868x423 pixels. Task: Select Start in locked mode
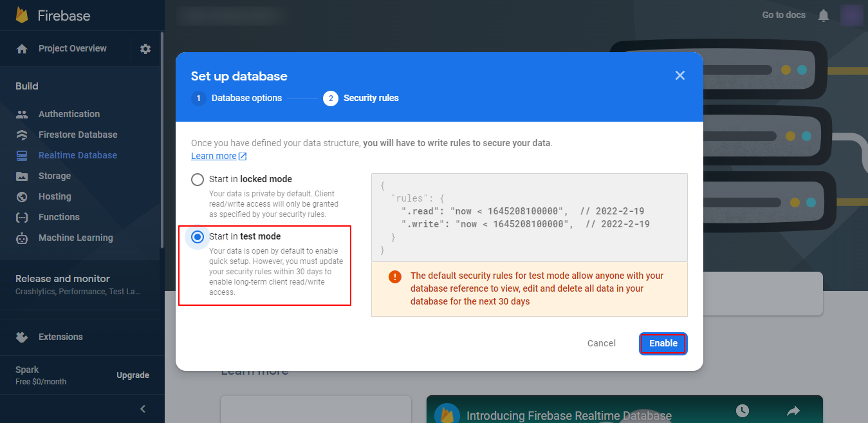pos(198,180)
